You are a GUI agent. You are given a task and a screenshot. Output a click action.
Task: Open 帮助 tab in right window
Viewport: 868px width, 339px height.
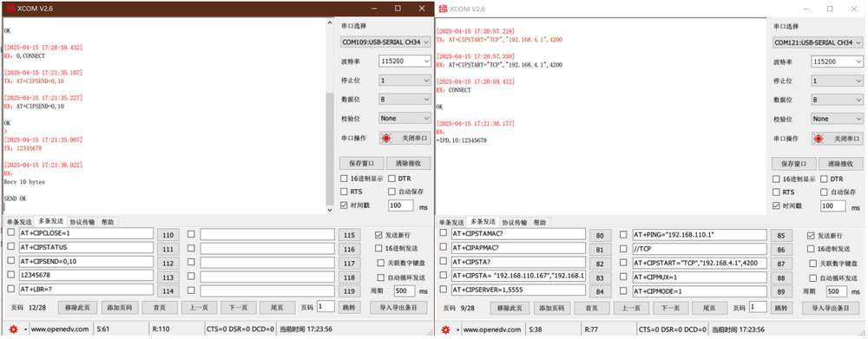[540, 222]
